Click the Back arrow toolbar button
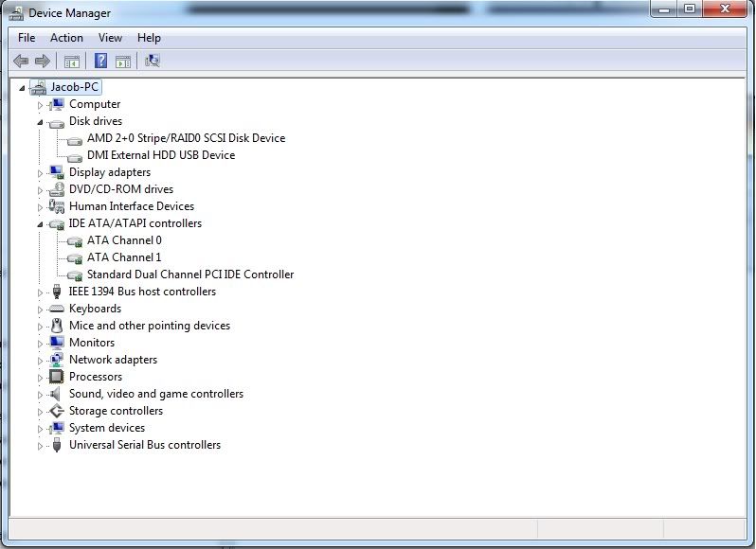 (x=21, y=62)
